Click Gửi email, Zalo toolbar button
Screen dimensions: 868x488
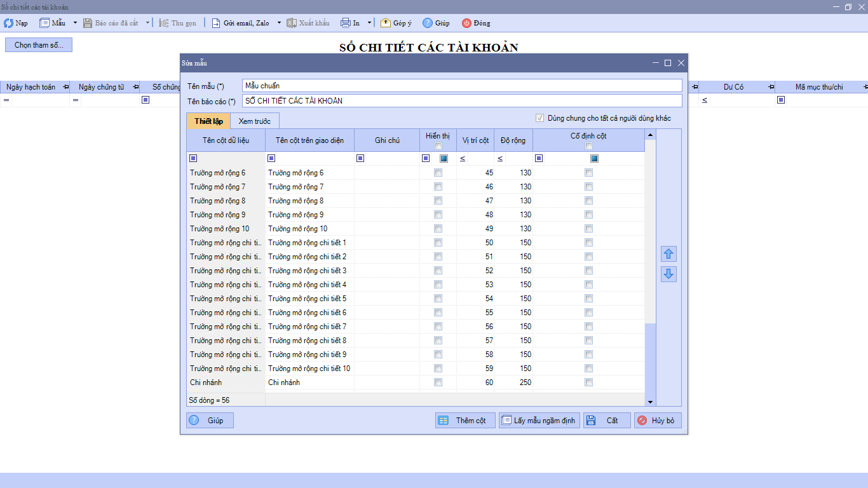coord(240,23)
